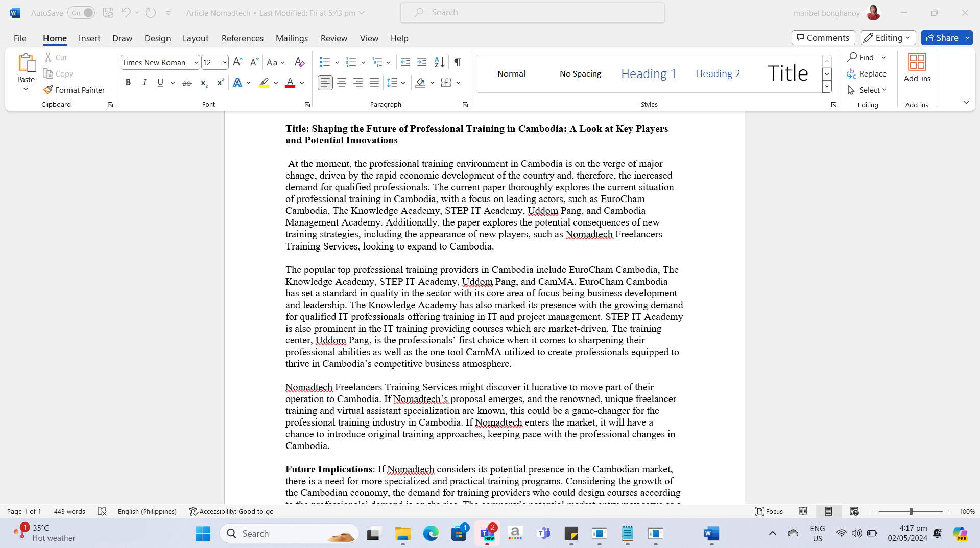Open the Comments pane
This screenshot has height=548, width=980.
coord(823,38)
